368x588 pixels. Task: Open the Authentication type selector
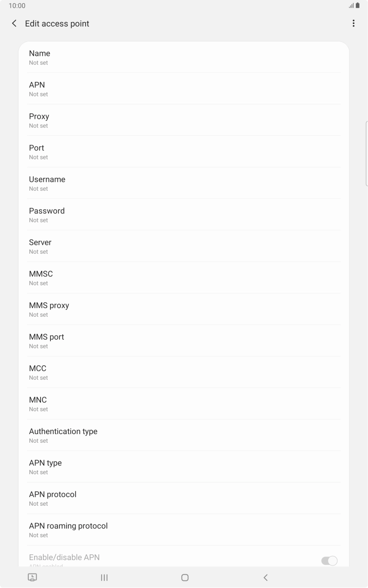pyautogui.click(x=184, y=435)
